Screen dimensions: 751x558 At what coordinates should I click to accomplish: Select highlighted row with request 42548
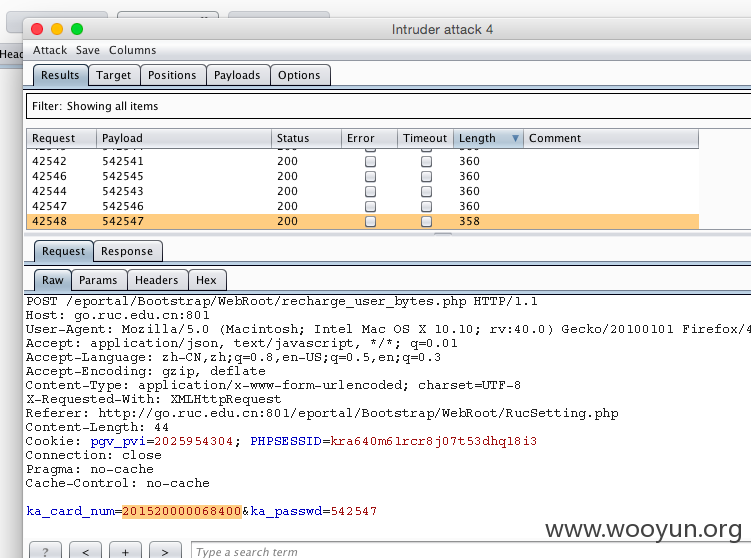coord(363,221)
